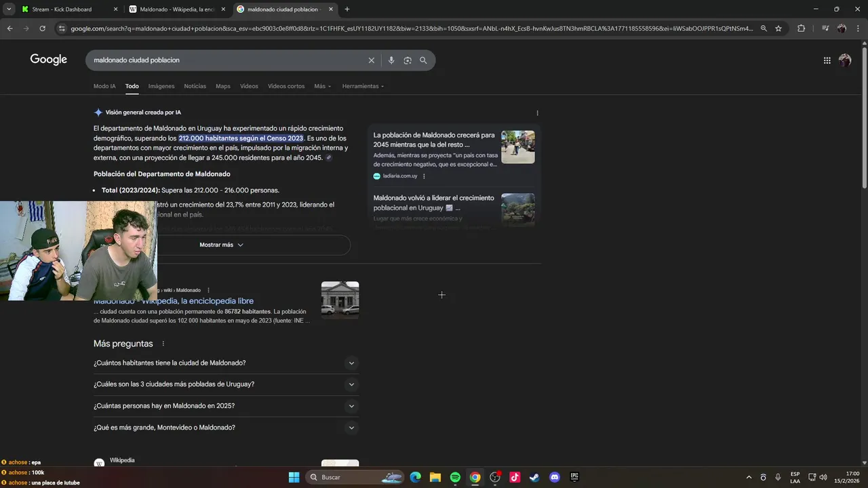Click the Windows taskbar Buscar search box
Screen dimensions: 868x488
355,477
